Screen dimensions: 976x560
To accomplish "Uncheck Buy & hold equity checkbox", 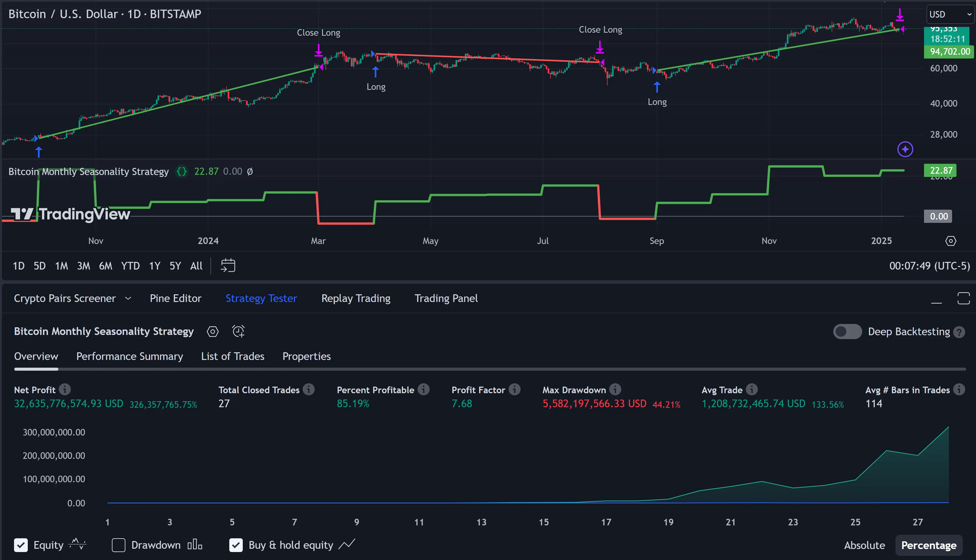I will pyautogui.click(x=236, y=545).
